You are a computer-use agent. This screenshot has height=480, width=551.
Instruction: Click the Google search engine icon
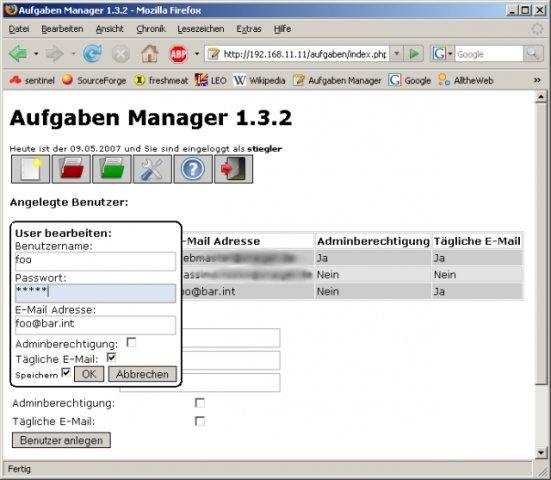[438, 54]
